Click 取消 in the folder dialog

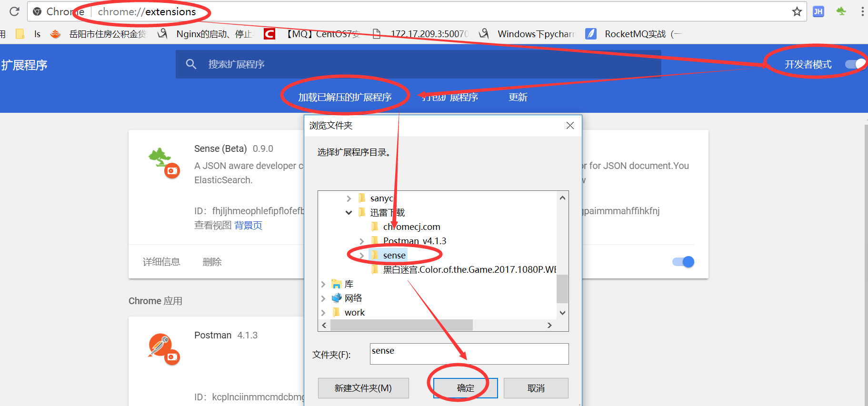536,388
